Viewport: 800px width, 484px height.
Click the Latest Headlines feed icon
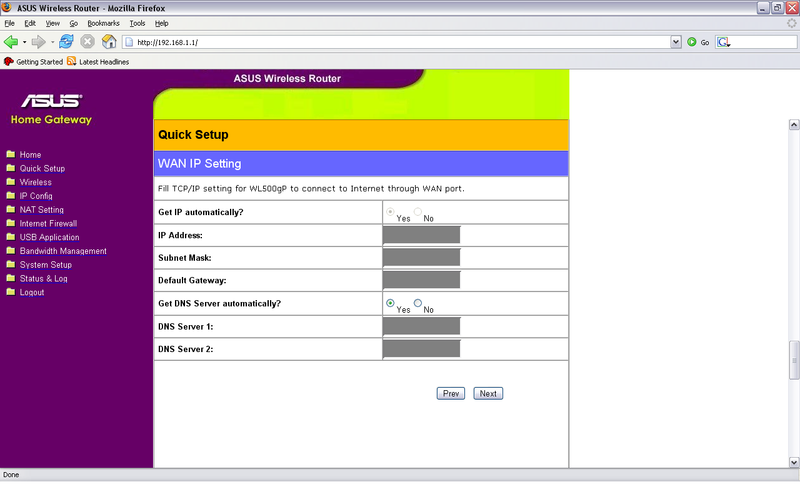(71, 62)
